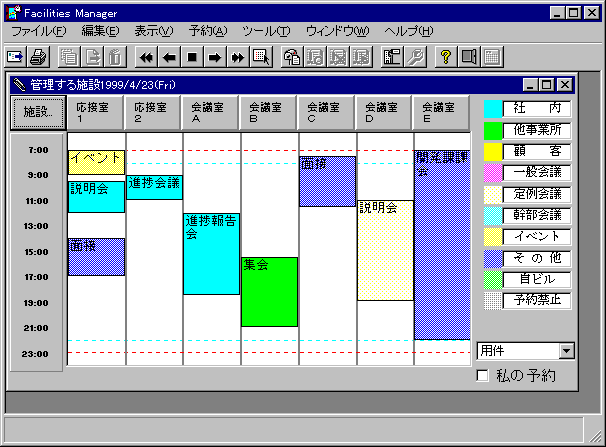
Task: Maximize the 管理する施設 inner window
Action: [x=546, y=85]
